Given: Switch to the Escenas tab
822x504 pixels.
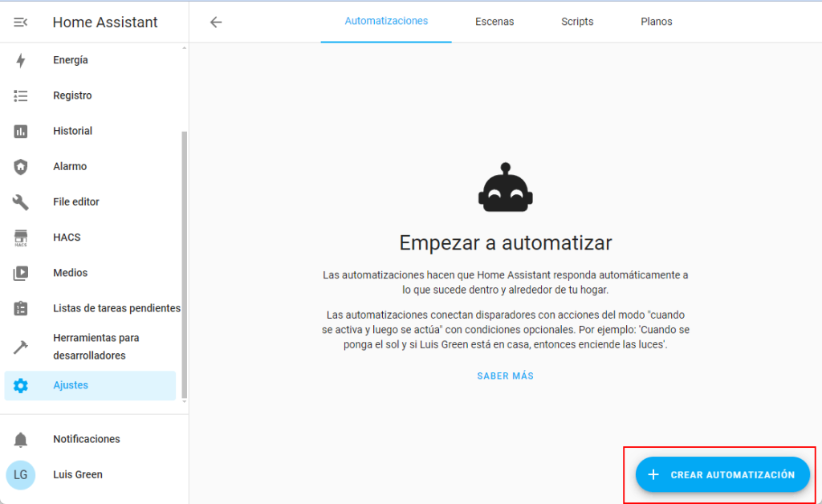Looking at the screenshot, I should [494, 22].
